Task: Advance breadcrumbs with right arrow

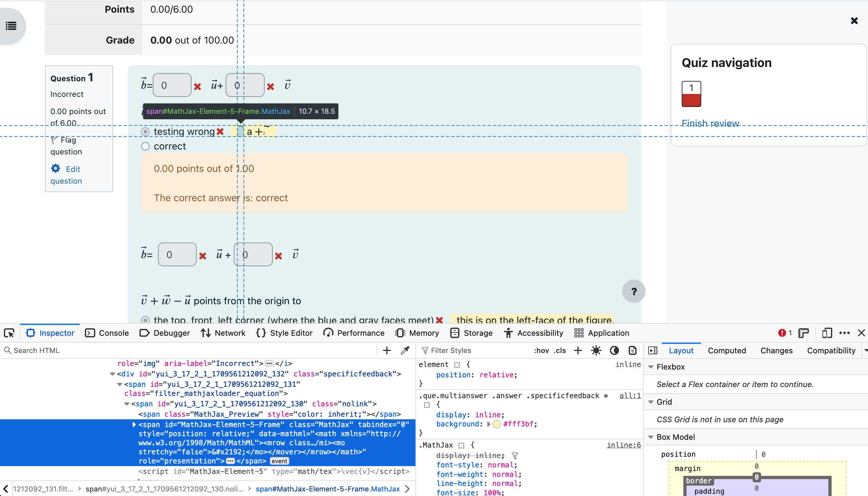Action: pos(407,489)
